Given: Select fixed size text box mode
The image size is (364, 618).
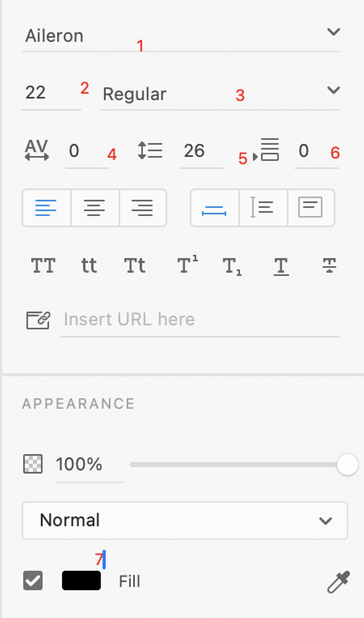Looking at the screenshot, I should point(310,208).
